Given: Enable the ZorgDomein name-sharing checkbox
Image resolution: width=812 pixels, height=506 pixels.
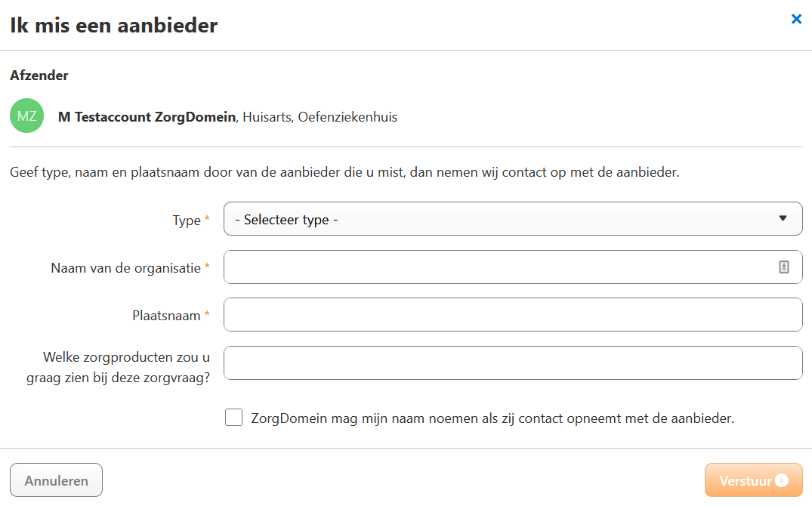Looking at the screenshot, I should click(x=233, y=417).
